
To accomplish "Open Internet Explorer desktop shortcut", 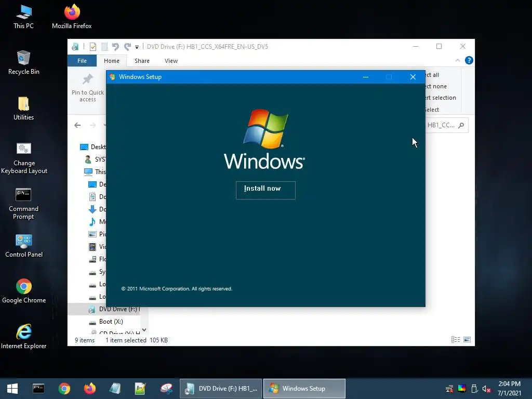I will [x=23, y=337].
